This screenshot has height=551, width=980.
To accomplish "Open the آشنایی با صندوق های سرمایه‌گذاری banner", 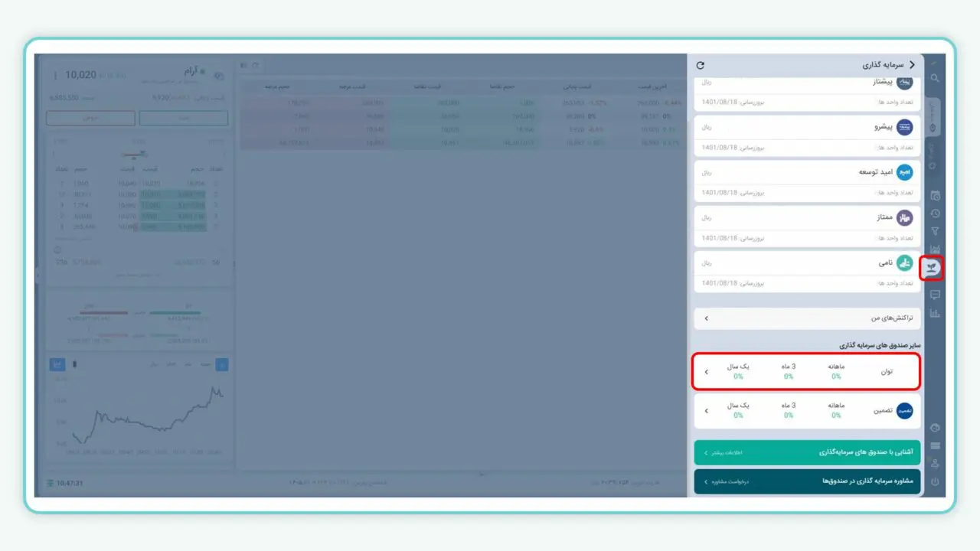I will [807, 453].
